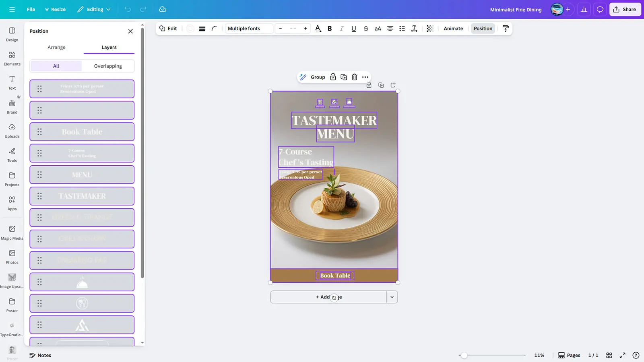The image size is (644, 362).
Task: Click the copy style paint roller icon
Action: click(x=506, y=29)
